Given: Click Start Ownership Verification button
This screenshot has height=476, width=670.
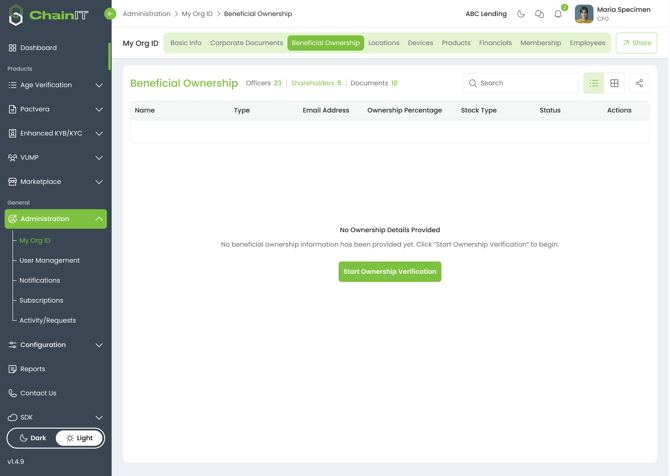Looking at the screenshot, I should (x=389, y=271).
